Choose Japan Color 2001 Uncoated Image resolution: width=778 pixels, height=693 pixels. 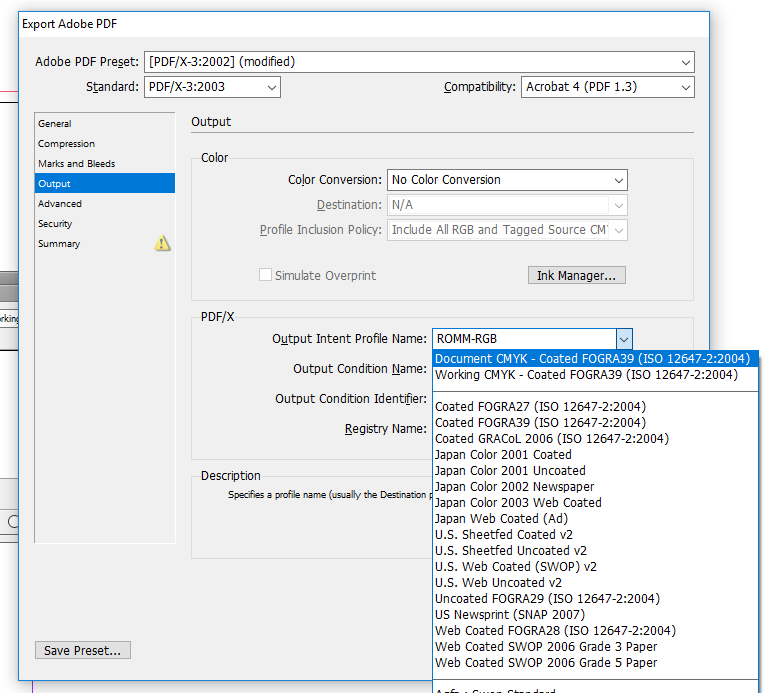pos(595,471)
